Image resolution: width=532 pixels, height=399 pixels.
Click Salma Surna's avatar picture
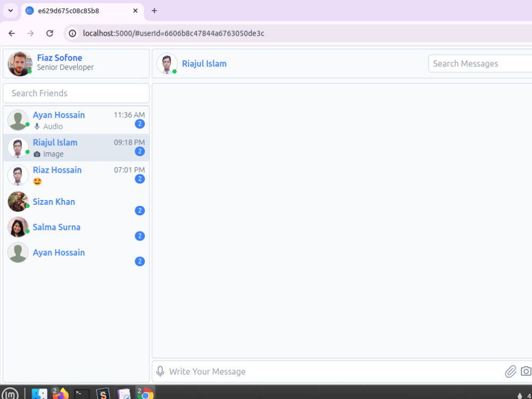click(18, 227)
